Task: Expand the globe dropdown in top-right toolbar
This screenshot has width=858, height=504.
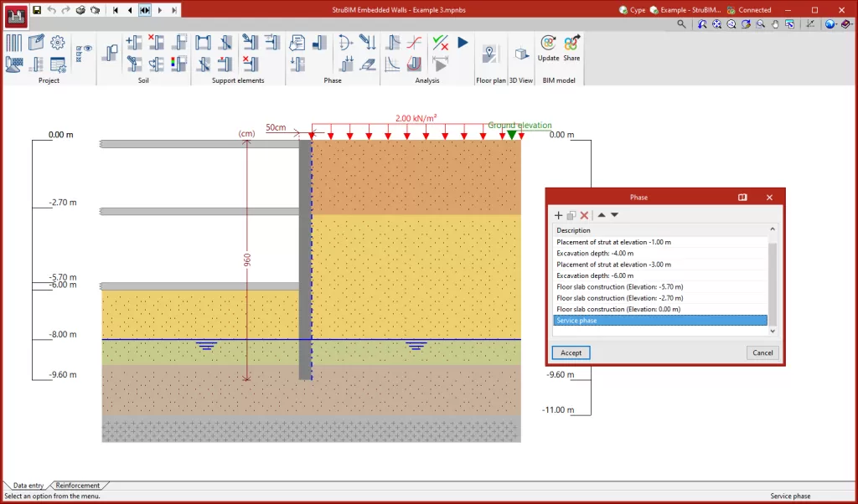Action: 830,24
